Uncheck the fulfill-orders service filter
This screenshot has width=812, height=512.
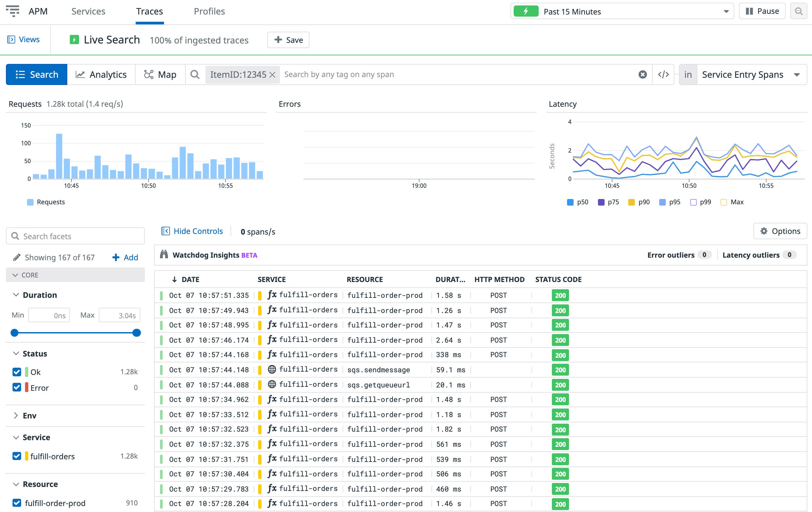[x=17, y=456]
